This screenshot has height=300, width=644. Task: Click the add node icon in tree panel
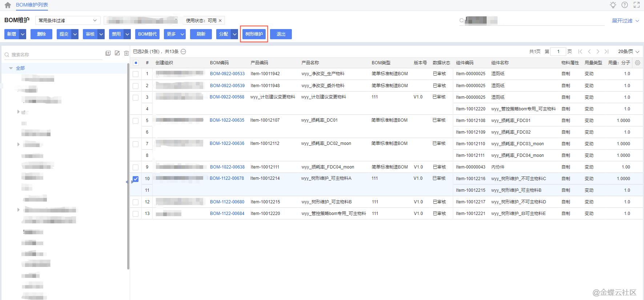[x=108, y=53]
